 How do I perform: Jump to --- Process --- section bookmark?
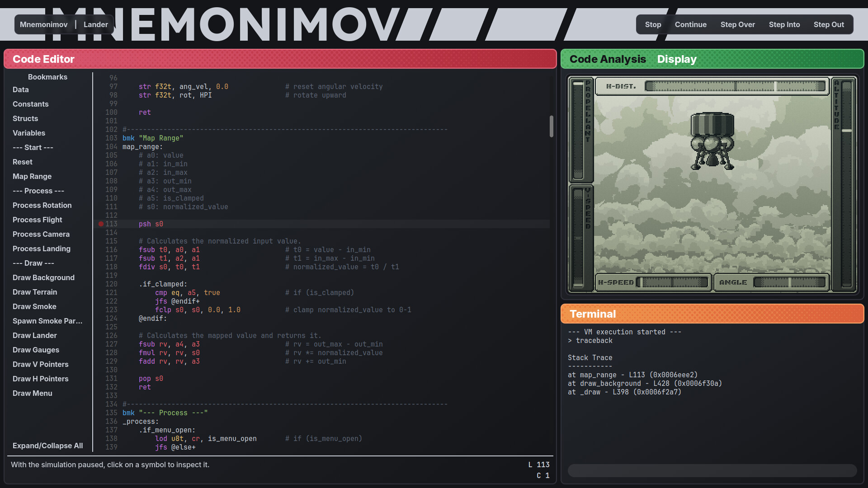point(38,191)
